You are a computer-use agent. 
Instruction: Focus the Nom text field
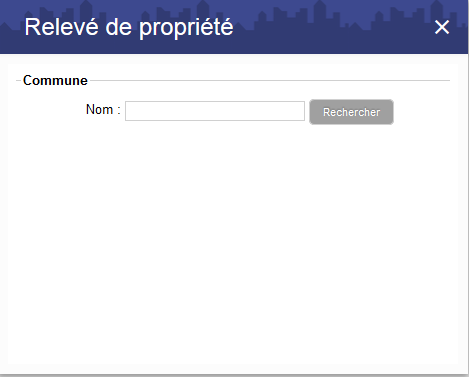click(x=215, y=111)
